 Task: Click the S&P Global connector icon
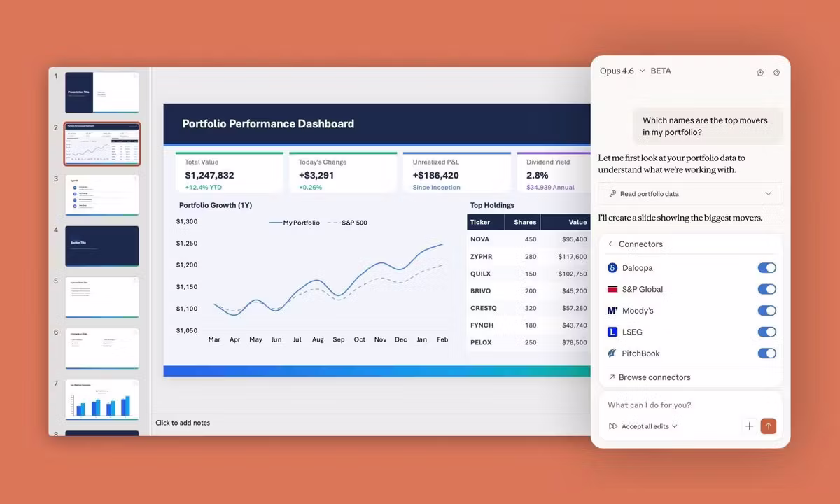[x=612, y=289]
